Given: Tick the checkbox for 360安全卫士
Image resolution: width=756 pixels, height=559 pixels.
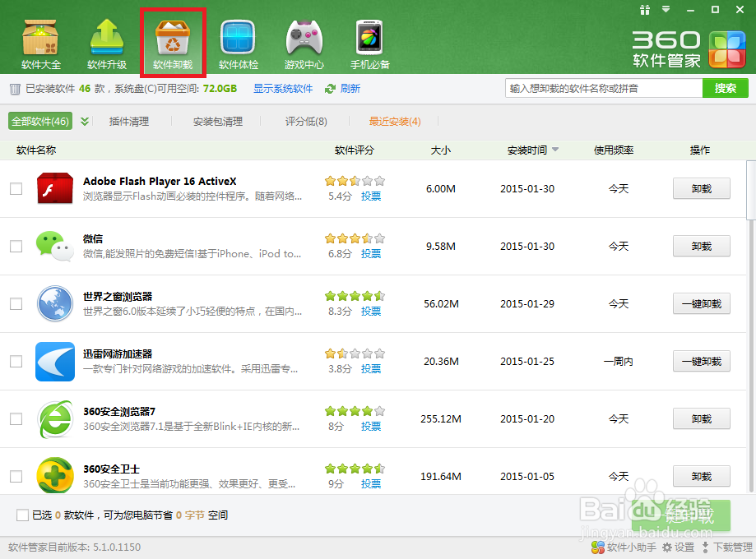Looking at the screenshot, I should click(16, 476).
